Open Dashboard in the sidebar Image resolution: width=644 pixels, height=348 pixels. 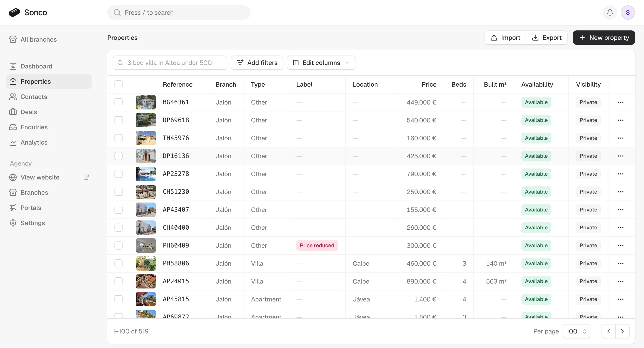pos(49,66)
